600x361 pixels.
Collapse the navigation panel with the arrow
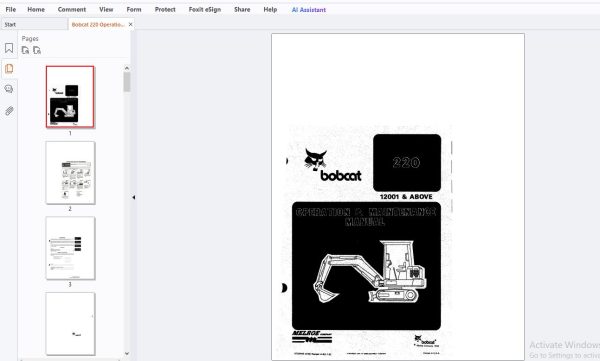134,198
